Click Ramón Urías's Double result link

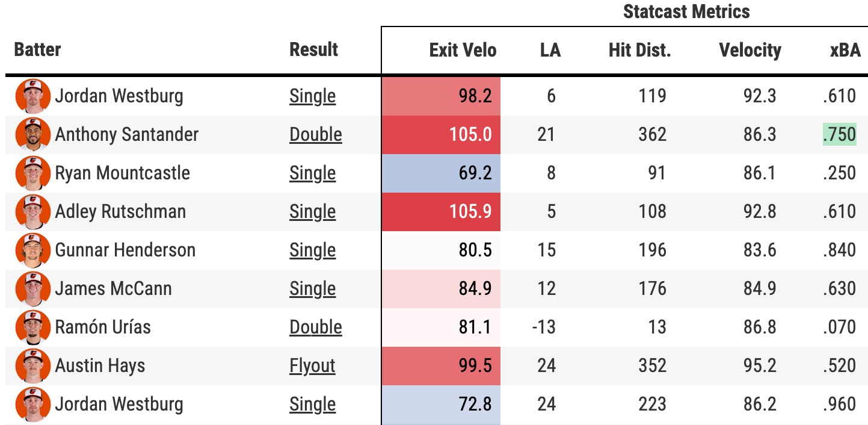(x=316, y=327)
